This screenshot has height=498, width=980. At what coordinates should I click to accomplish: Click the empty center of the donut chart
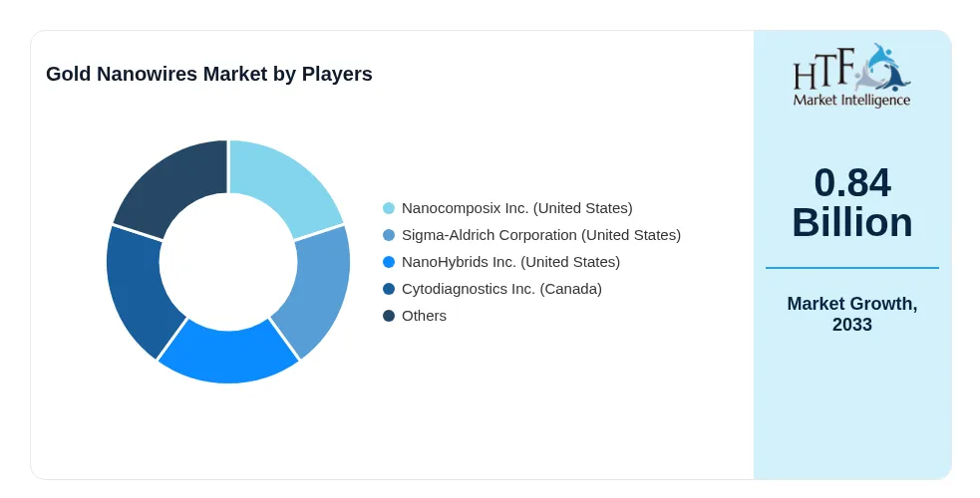click(x=228, y=262)
